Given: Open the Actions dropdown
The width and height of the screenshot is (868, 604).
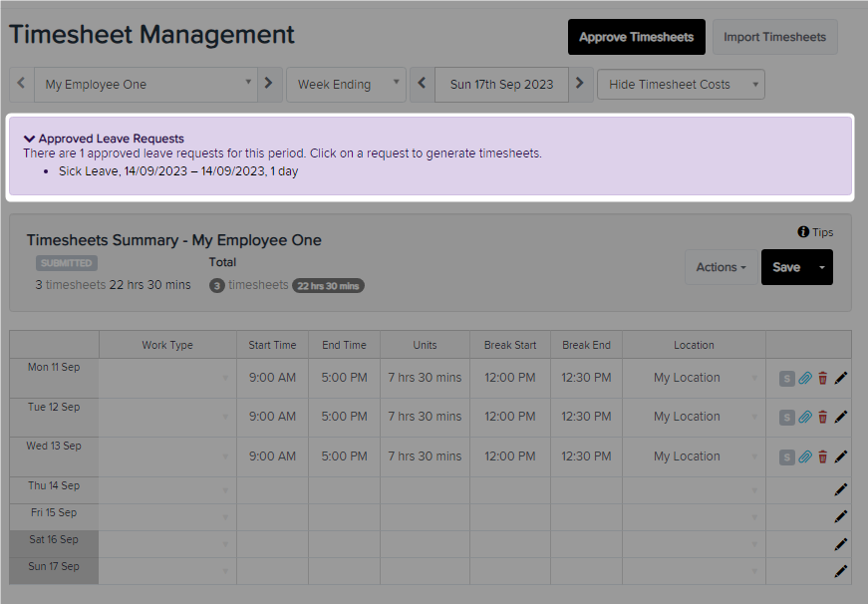Looking at the screenshot, I should 721,266.
